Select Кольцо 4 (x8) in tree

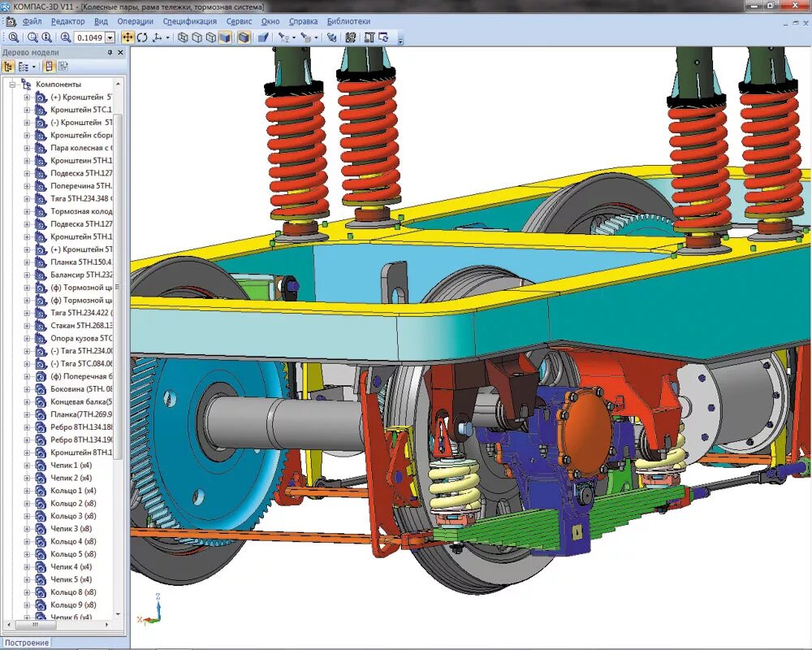[x=73, y=541]
